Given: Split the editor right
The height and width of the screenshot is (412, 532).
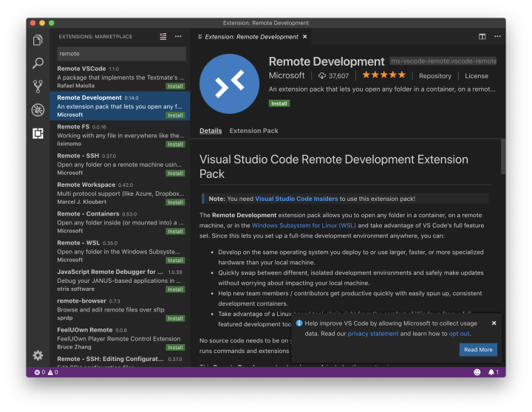Looking at the screenshot, I should pyautogui.click(x=482, y=37).
